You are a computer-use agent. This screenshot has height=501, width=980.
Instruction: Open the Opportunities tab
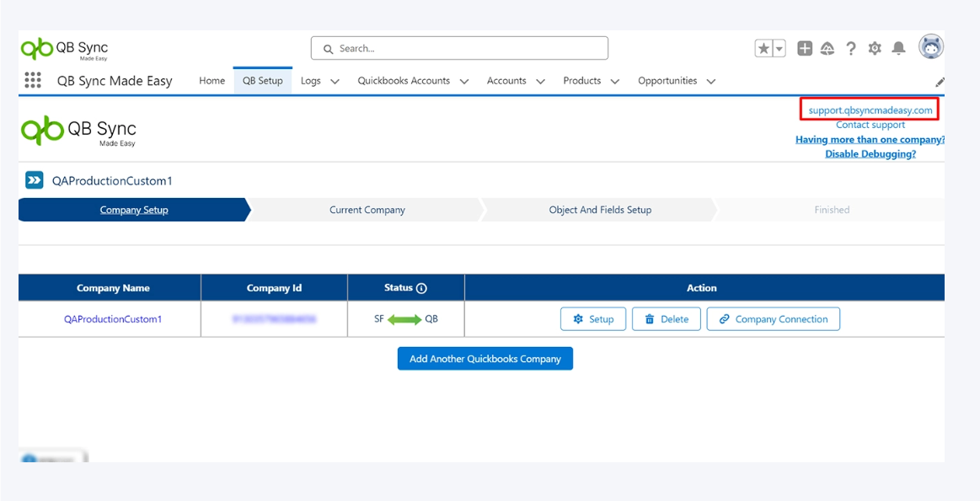pyautogui.click(x=667, y=81)
